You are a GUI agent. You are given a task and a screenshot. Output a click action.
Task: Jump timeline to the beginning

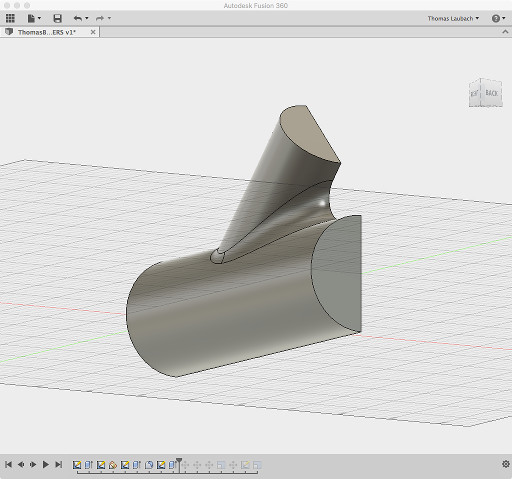tap(9, 464)
